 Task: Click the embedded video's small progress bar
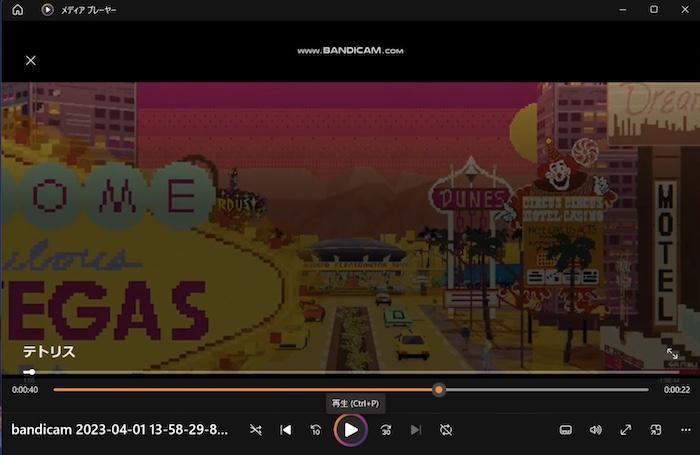click(x=351, y=372)
